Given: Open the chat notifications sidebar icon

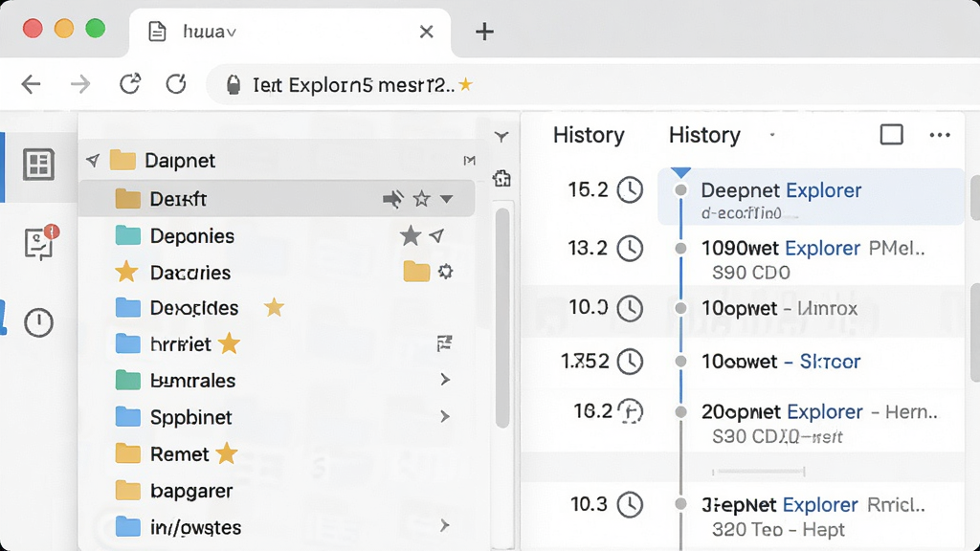Looking at the screenshot, I should 41,242.
